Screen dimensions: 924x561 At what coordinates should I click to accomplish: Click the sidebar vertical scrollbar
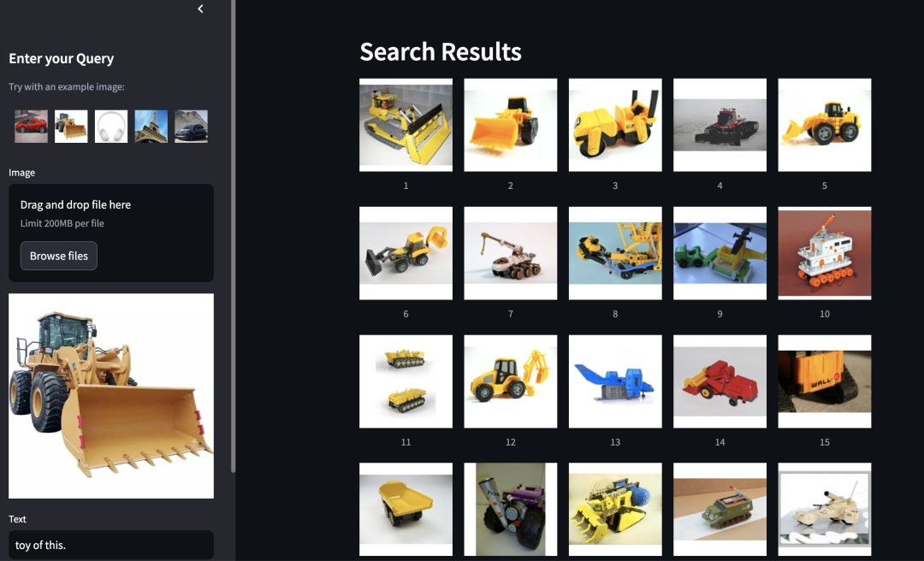coord(234,236)
